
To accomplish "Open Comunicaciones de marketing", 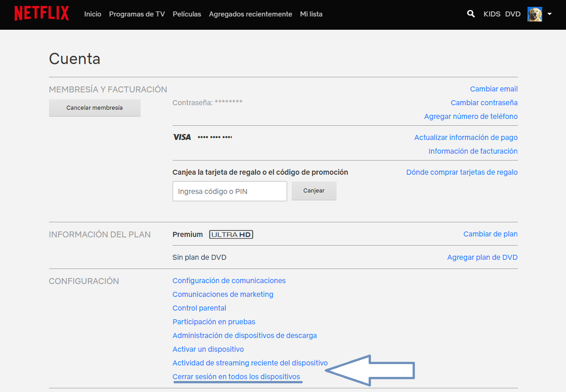I will (223, 295).
